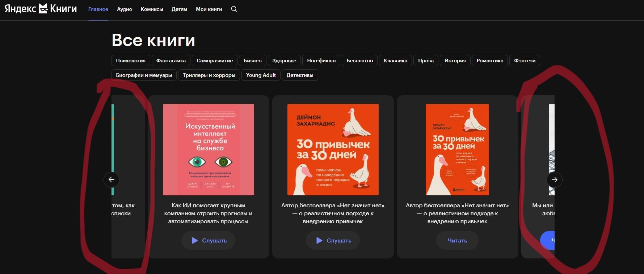Image resolution: width=644 pixels, height=274 pixels.
Task: Show previous books with left arrow
Action: coord(111,179)
